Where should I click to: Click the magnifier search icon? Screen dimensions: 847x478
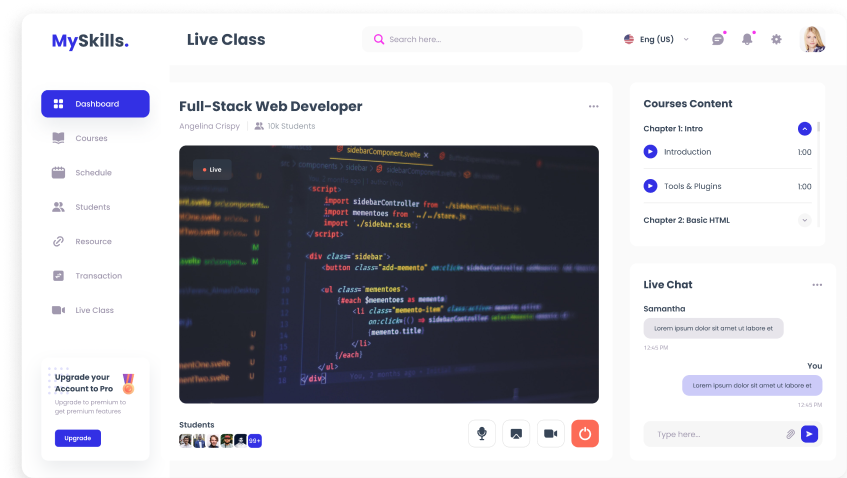(x=379, y=39)
